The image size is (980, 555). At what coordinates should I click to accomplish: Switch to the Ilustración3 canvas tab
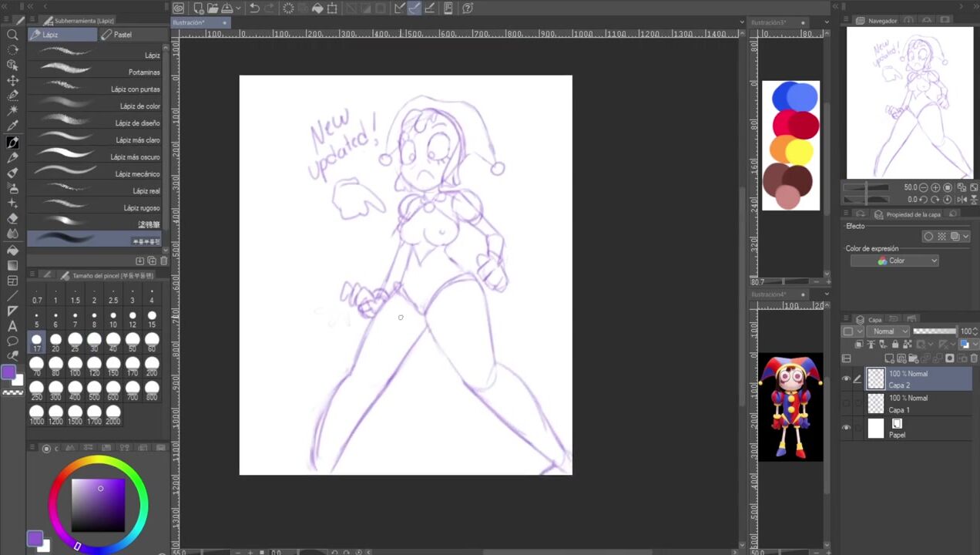point(770,23)
